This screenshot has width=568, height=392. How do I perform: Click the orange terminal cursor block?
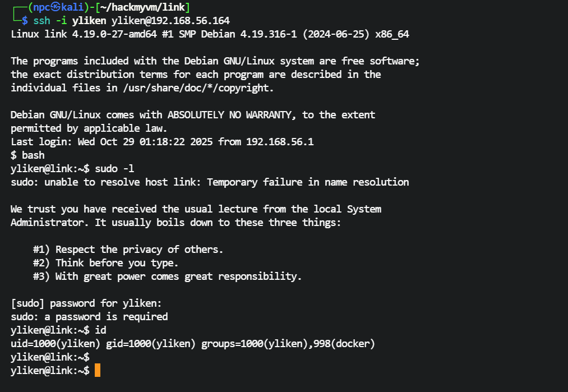pyautogui.click(x=98, y=370)
